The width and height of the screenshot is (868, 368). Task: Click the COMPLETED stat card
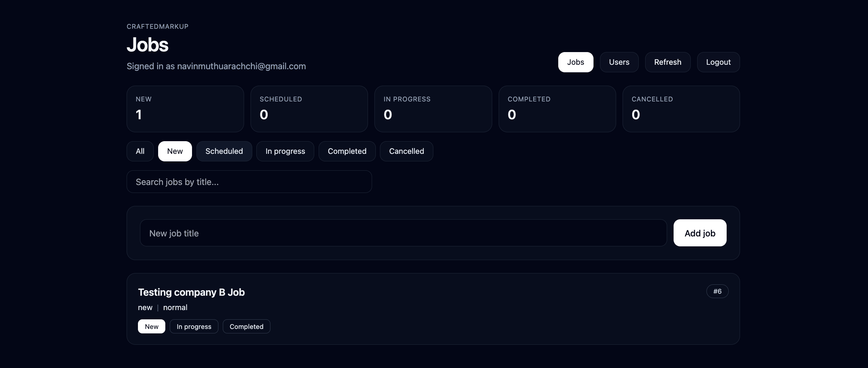tap(557, 109)
